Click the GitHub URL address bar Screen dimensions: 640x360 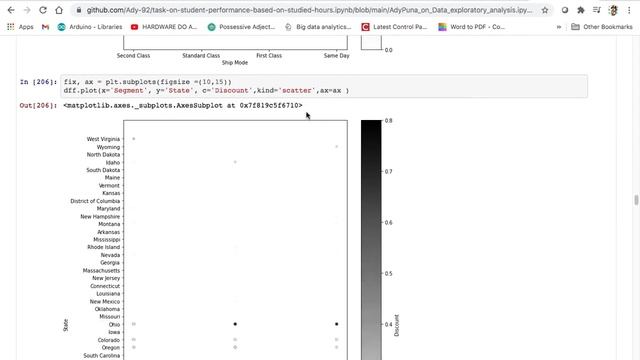[x=309, y=10]
